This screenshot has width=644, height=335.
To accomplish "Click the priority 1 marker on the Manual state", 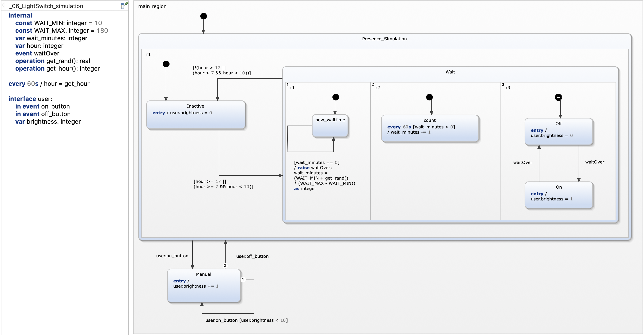I will coord(243,279).
